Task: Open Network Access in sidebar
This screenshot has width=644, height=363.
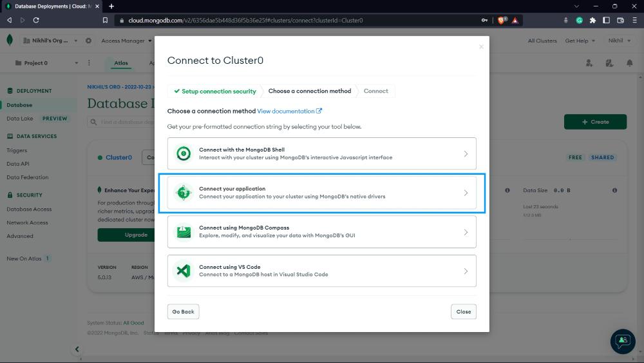Action: (x=27, y=222)
